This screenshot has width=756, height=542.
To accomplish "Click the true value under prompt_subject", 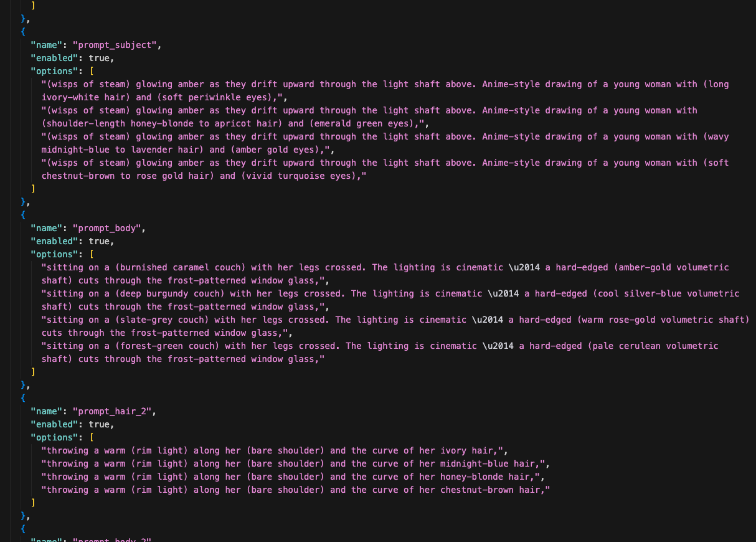I will [x=99, y=58].
